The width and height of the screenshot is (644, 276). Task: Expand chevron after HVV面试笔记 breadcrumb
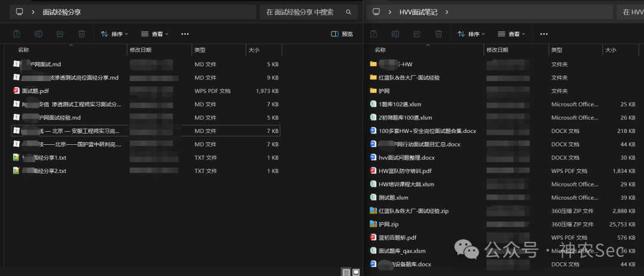click(x=447, y=13)
